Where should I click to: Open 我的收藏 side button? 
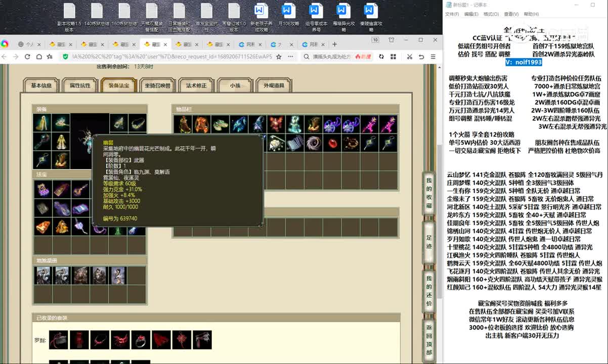[429, 194]
